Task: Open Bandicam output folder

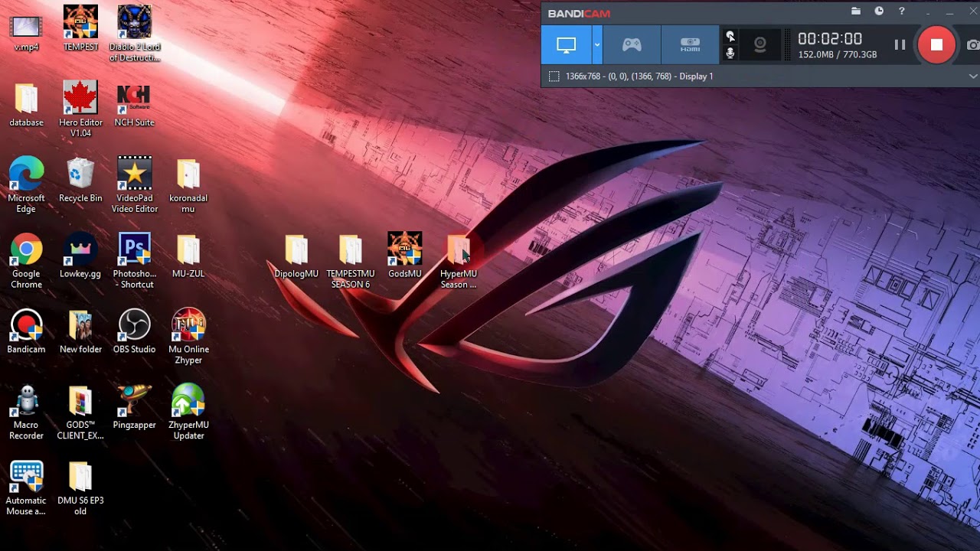Action: (856, 11)
